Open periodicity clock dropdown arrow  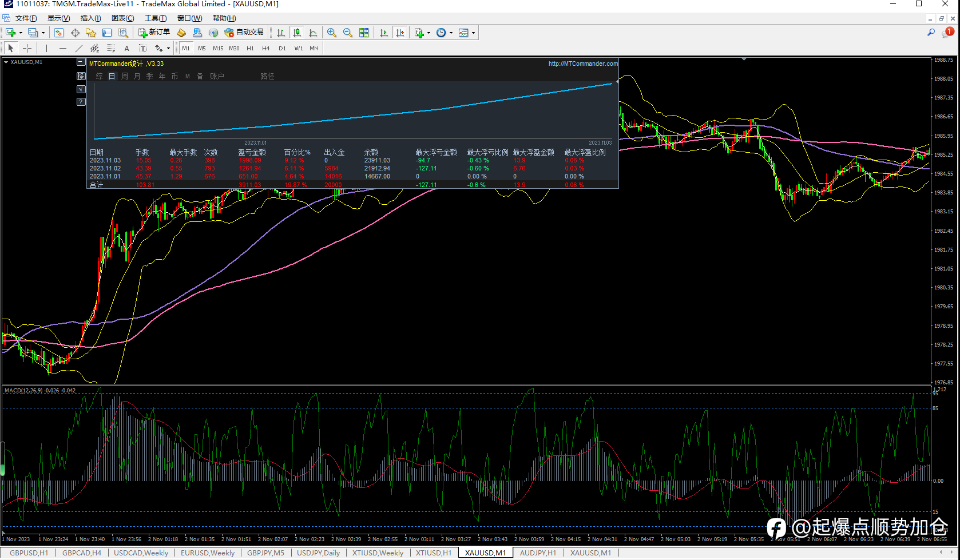451,33
